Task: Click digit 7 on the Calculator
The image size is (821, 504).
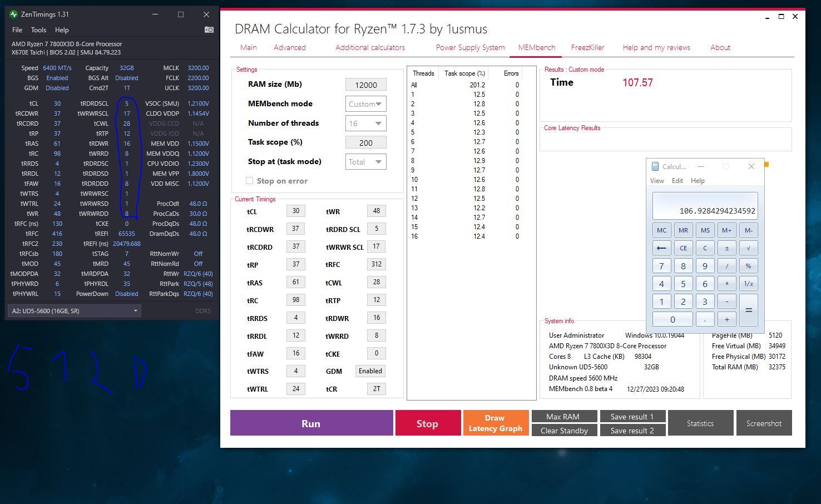Action: (x=661, y=266)
